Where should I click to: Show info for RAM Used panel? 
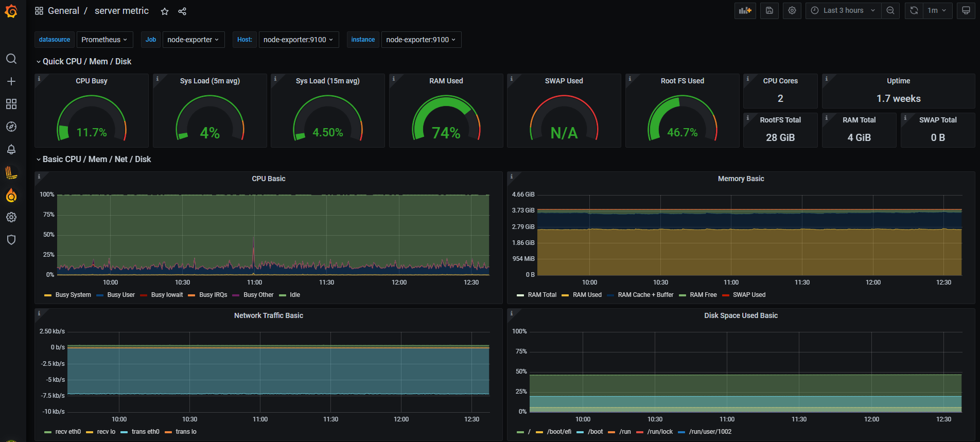pos(394,78)
